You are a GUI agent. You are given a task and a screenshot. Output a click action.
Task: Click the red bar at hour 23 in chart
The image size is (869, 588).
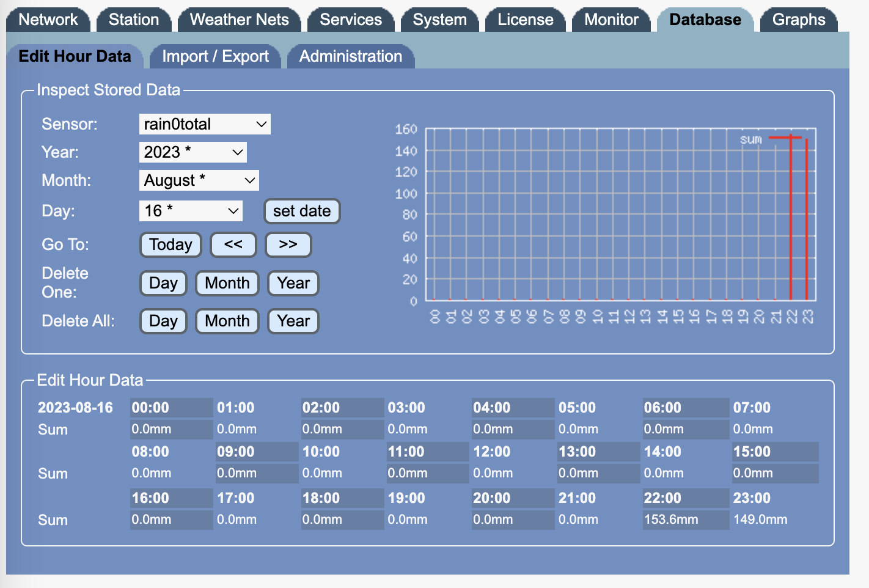click(x=807, y=219)
